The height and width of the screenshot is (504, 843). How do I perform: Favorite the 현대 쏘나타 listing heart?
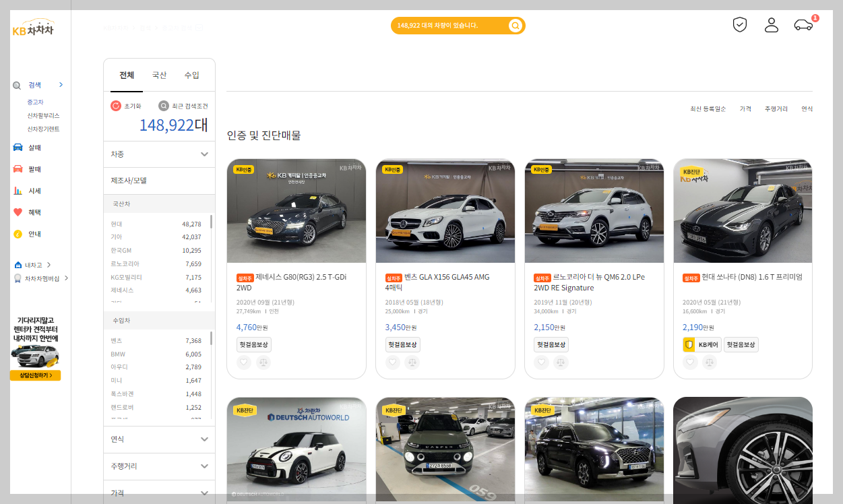(691, 363)
